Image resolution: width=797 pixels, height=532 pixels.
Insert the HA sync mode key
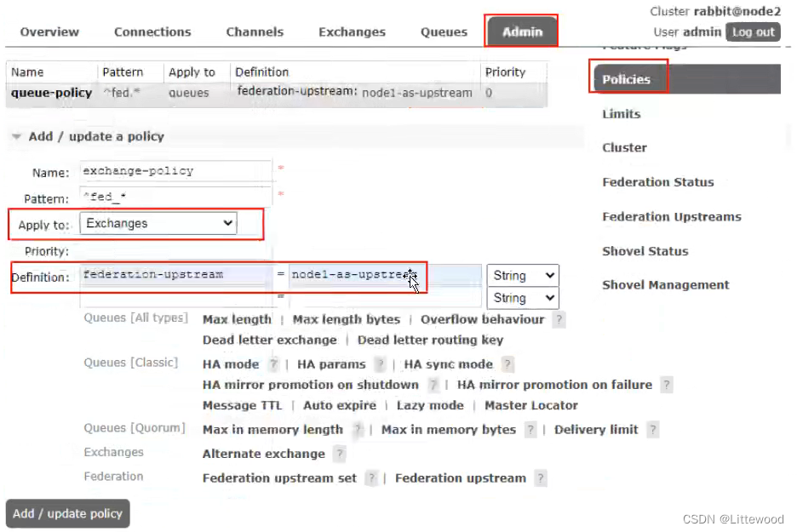pyautogui.click(x=448, y=364)
